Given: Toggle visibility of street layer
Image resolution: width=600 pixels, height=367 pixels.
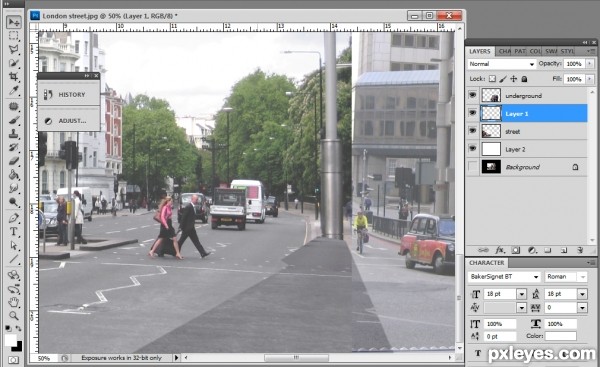Looking at the screenshot, I should (473, 131).
